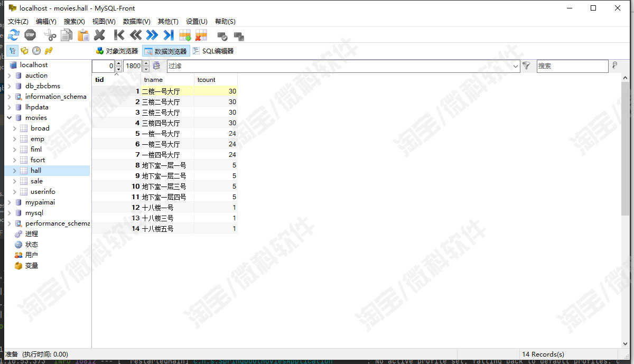This screenshot has width=634, height=364.
Task: Open the 搜索(X) menu
Action: (74, 21)
